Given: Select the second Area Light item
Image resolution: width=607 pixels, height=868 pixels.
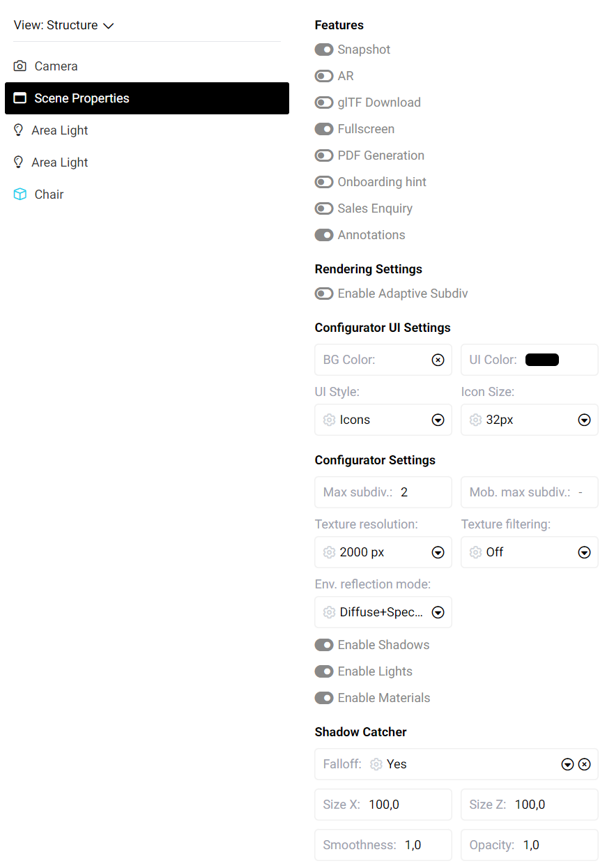Looking at the screenshot, I should pos(60,162).
